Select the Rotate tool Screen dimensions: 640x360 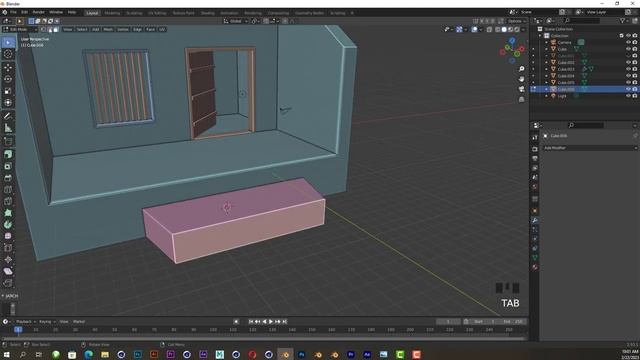8,79
